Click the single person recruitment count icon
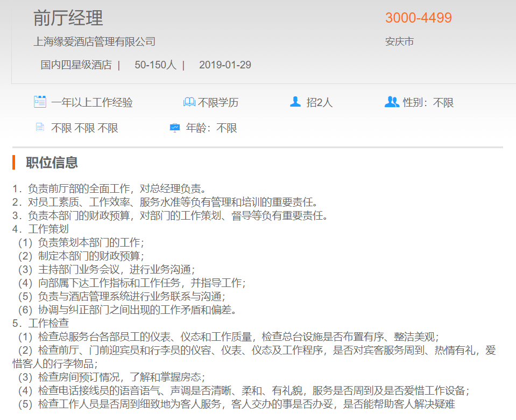The height and width of the screenshot is (420, 516). click(x=295, y=102)
